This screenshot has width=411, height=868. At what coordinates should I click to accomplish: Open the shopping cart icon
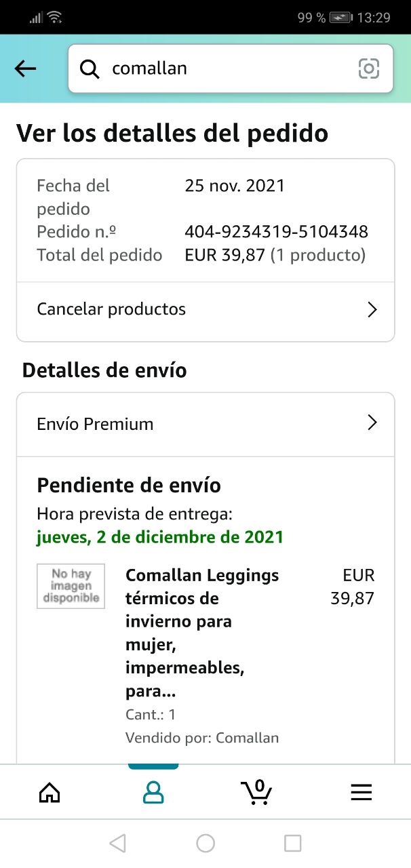point(256,791)
